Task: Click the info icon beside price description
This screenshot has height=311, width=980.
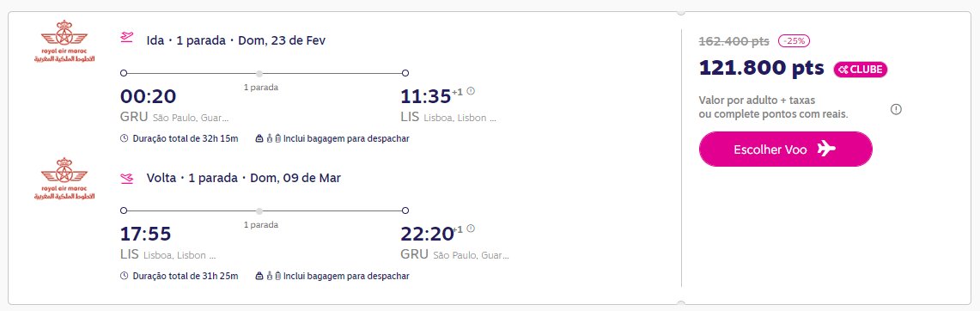Action: click(896, 109)
